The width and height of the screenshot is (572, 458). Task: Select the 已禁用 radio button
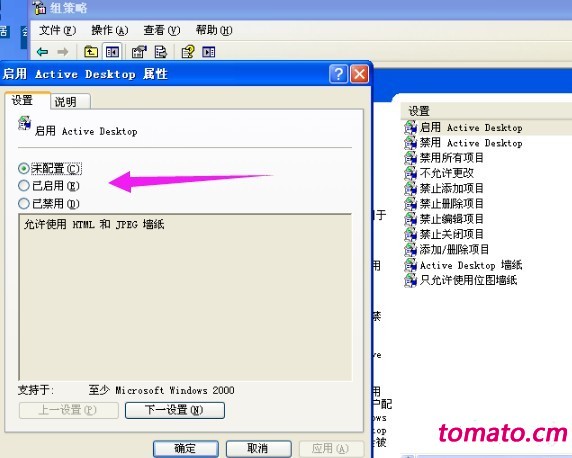[x=24, y=203]
